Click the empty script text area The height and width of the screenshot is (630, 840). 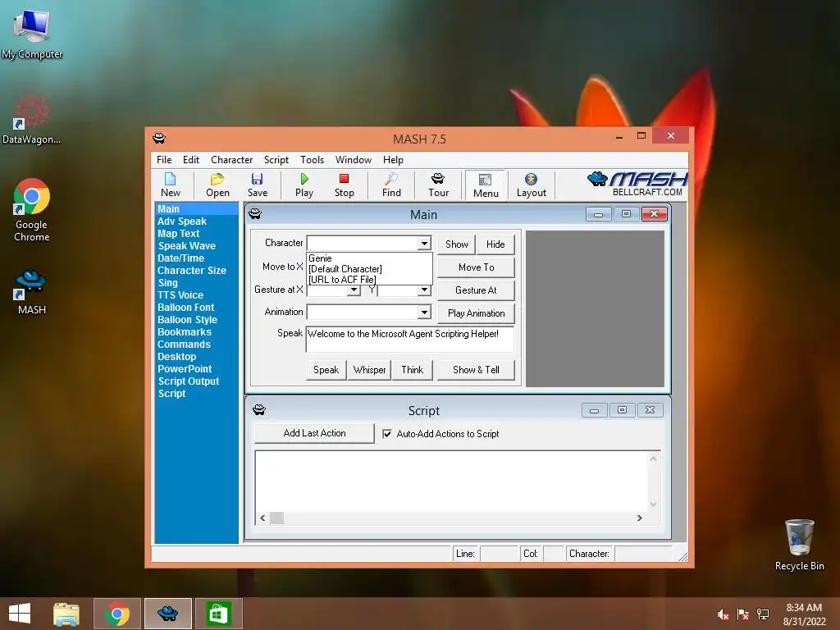coord(451,481)
